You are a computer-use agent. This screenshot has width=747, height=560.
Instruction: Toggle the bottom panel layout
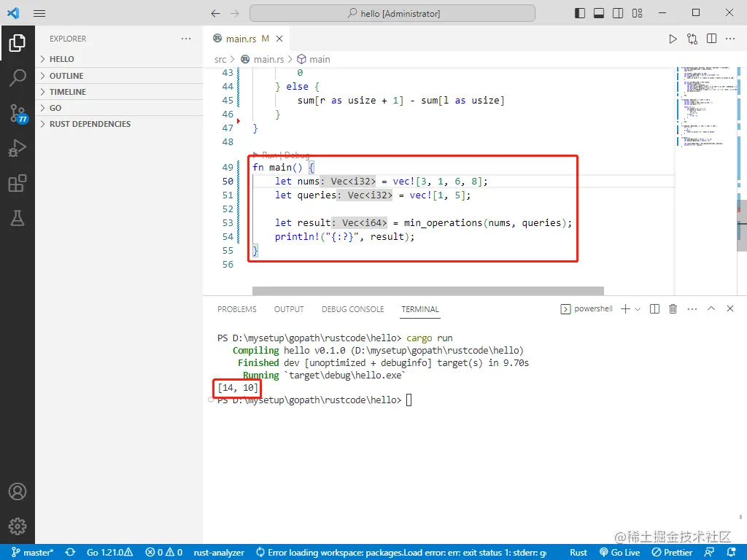599,13
